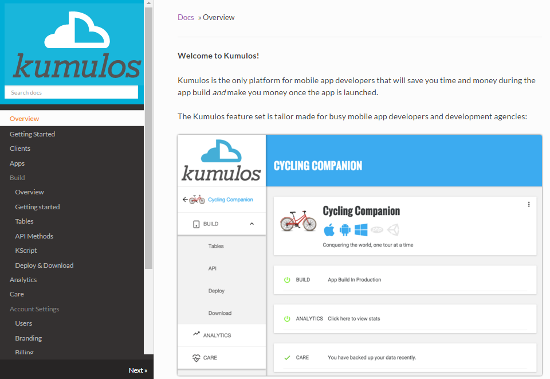Open the three-dot menu on the app card
550x379 pixels.
click(529, 204)
